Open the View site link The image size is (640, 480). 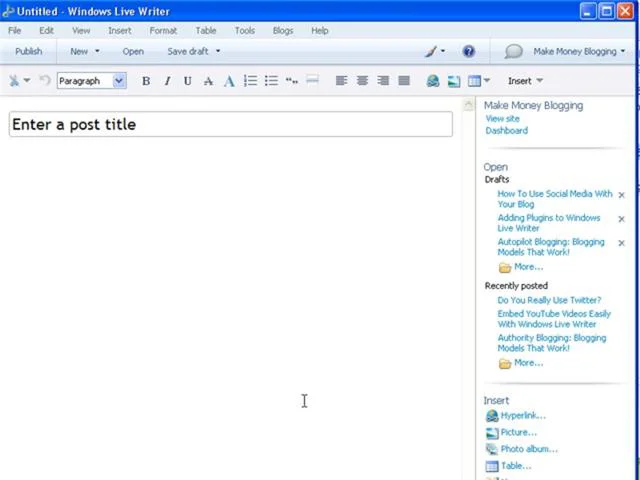coord(502,119)
